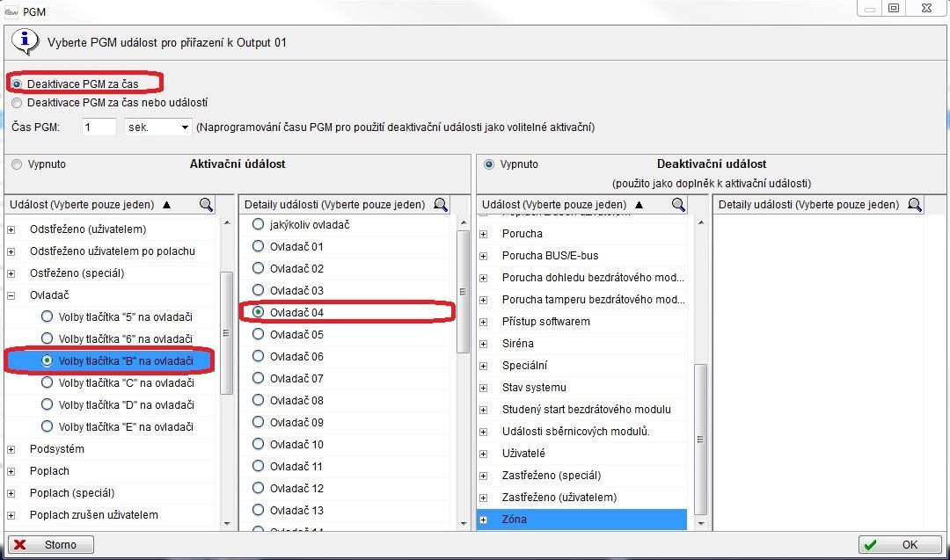Click the Storno cancel button
This screenshot has width=950, height=560.
pyautogui.click(x=50, y=545)
